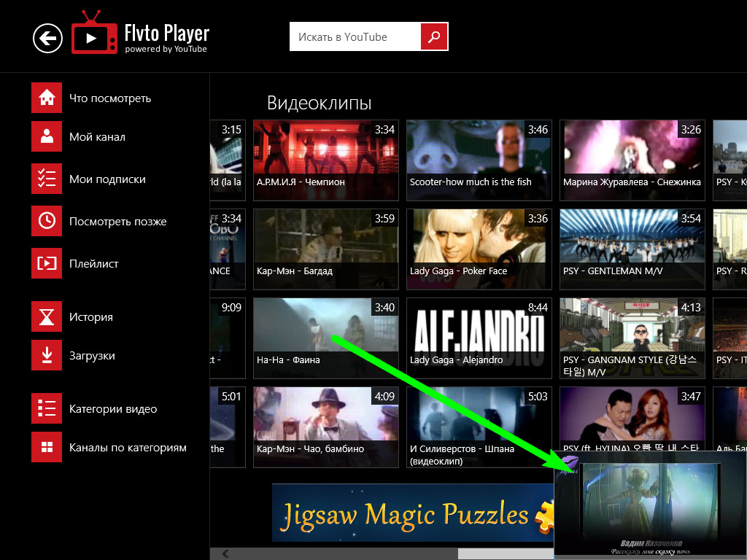Open the Мои подписки menu label
The width and height of the screenshot is (747, 560).
coord(107,179)
